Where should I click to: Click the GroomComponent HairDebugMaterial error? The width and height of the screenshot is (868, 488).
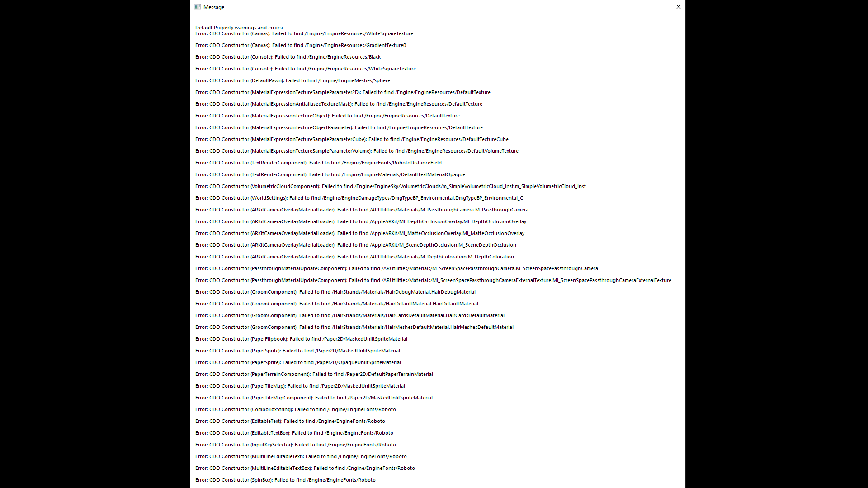click(x=335, y=292)
